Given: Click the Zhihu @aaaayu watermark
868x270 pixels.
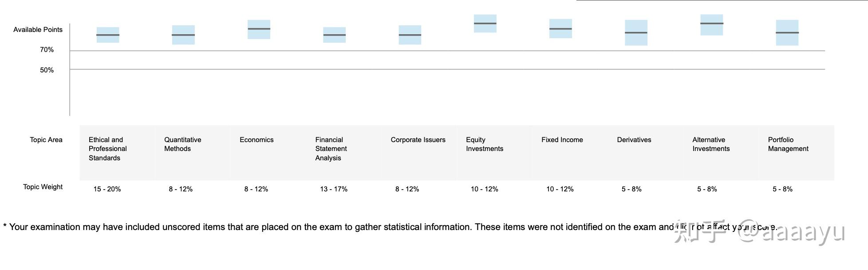Looking at the screenshot, I should pyautogui.click(x=760, y=231).
